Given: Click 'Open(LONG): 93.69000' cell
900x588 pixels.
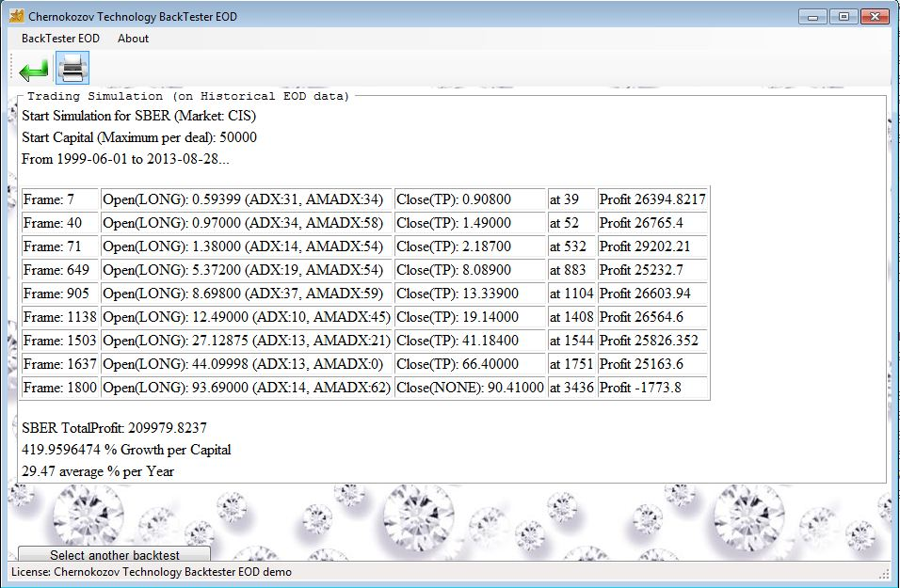Looking at the screenshot, I should (247, 388).
